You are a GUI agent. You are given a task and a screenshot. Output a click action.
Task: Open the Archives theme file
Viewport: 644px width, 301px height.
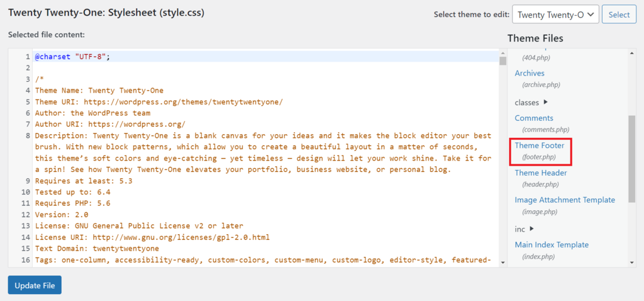(530, 74)
